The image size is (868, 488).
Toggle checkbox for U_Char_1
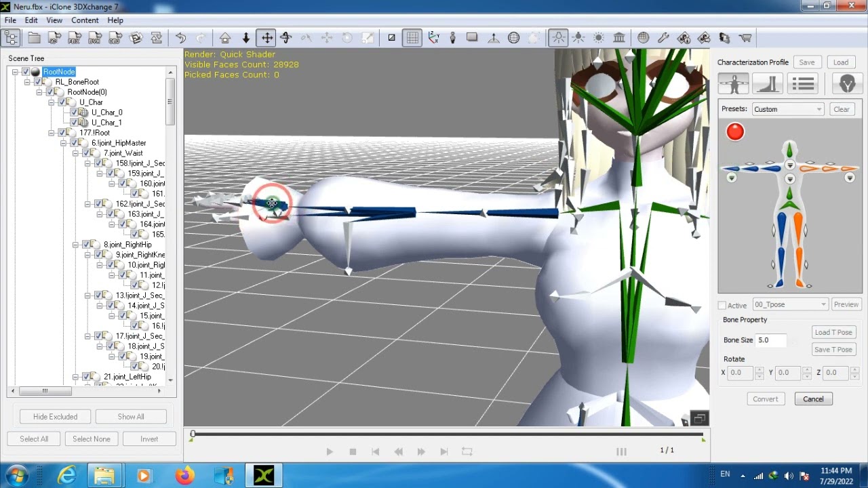75,123
